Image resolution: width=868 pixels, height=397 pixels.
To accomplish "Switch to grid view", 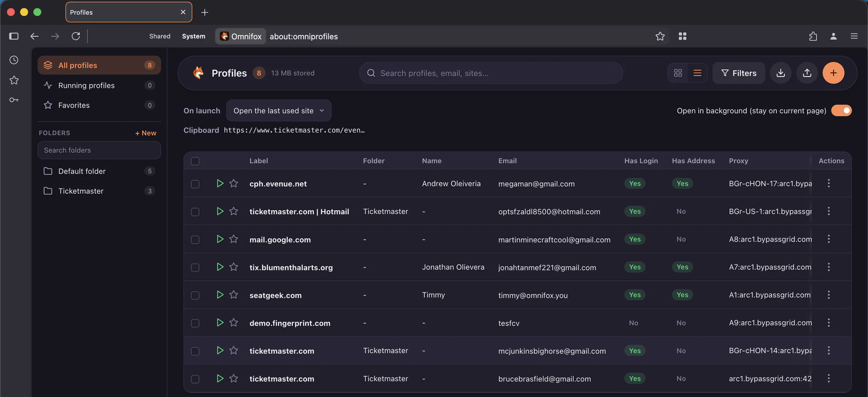I will [x=678, y=73].
